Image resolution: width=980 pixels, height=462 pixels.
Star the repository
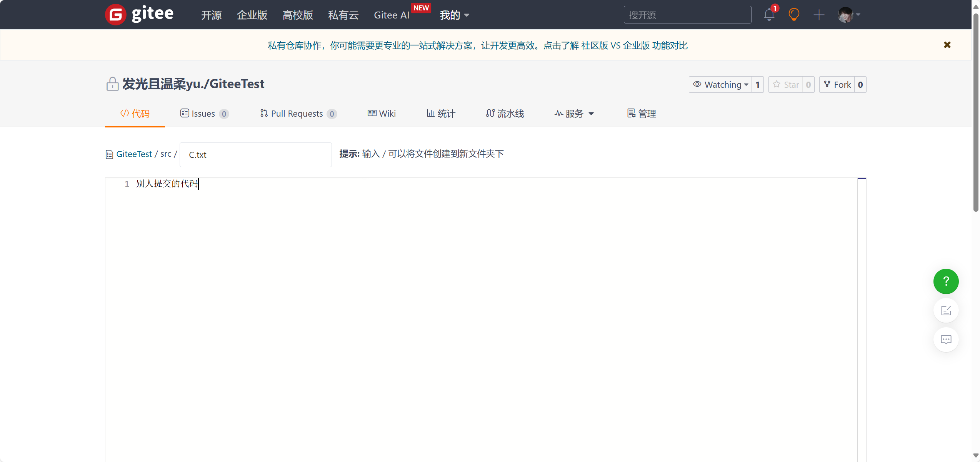[x=785, y=84]
